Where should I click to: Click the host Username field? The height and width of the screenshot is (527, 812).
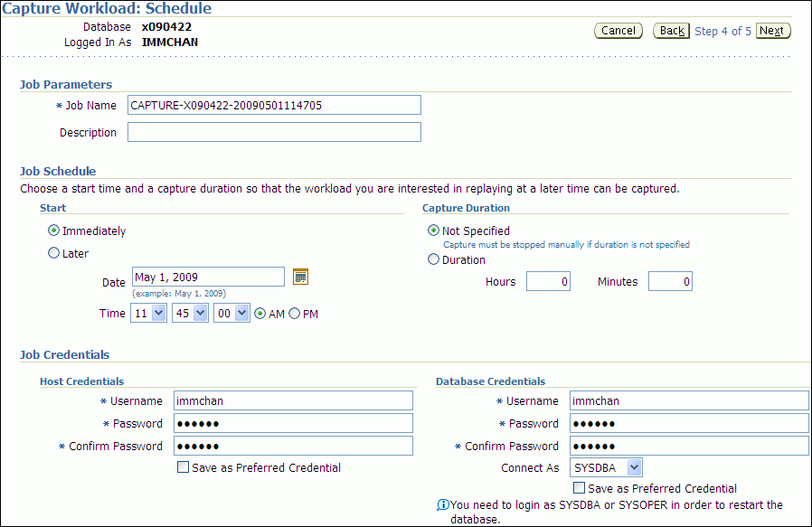pyautogui.click(x=293, y=400)
